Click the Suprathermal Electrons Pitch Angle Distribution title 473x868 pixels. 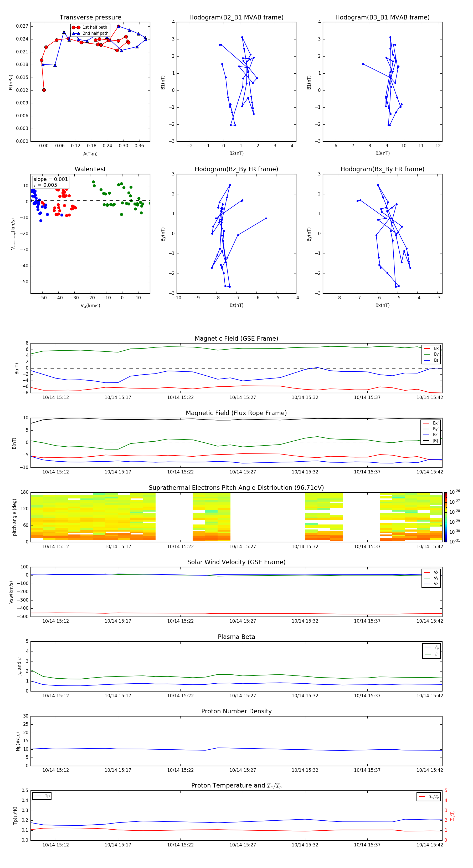click(236, 488)
